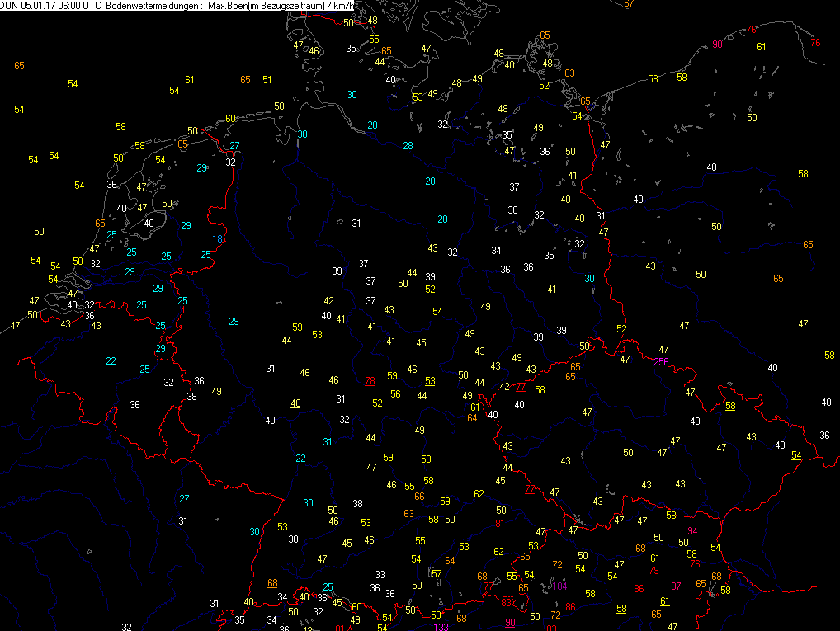This screenshot has width=840, height=631.
Task: Click the orange 66 gust value
Action: (419, 497)
